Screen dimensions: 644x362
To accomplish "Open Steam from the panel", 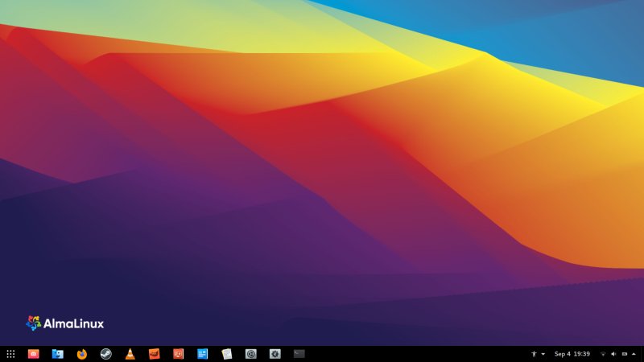I will [106, 354].
